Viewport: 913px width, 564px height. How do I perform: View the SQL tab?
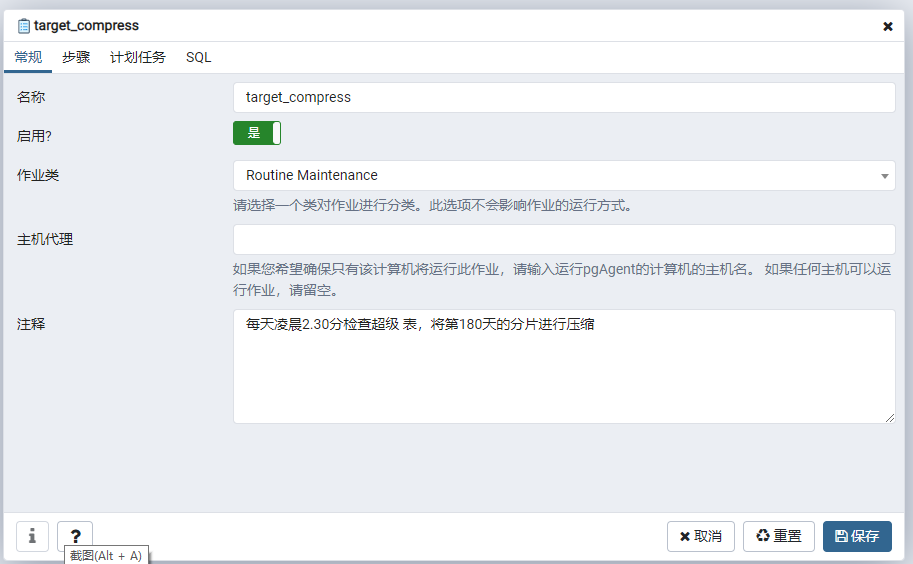(x=199, y=57)
